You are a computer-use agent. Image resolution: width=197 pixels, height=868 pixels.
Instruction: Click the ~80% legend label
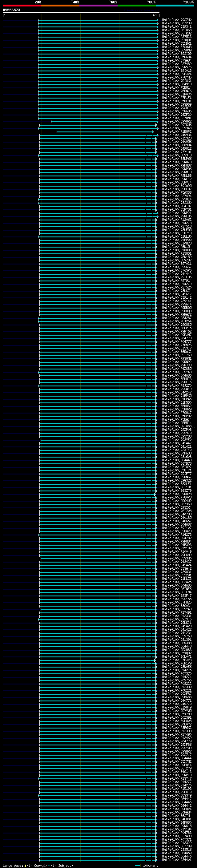click(x=151, y=2)
